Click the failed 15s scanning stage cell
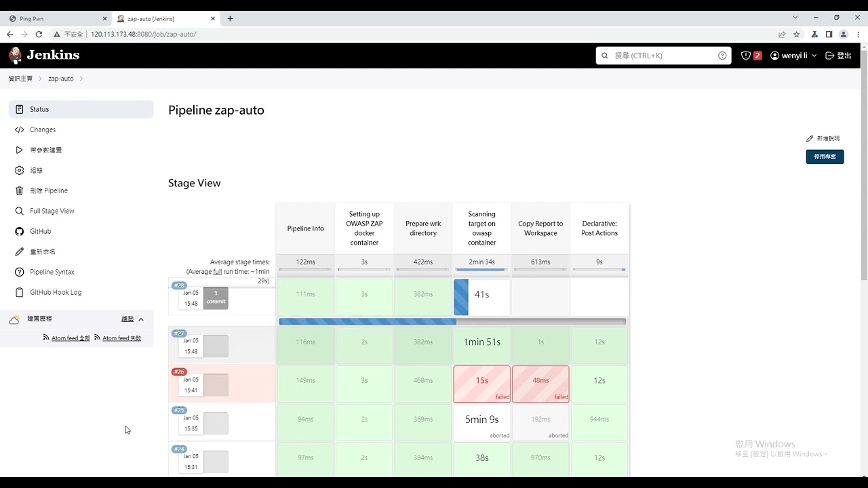The width and height of the screenshot is (868, 488). pos(481,384)
